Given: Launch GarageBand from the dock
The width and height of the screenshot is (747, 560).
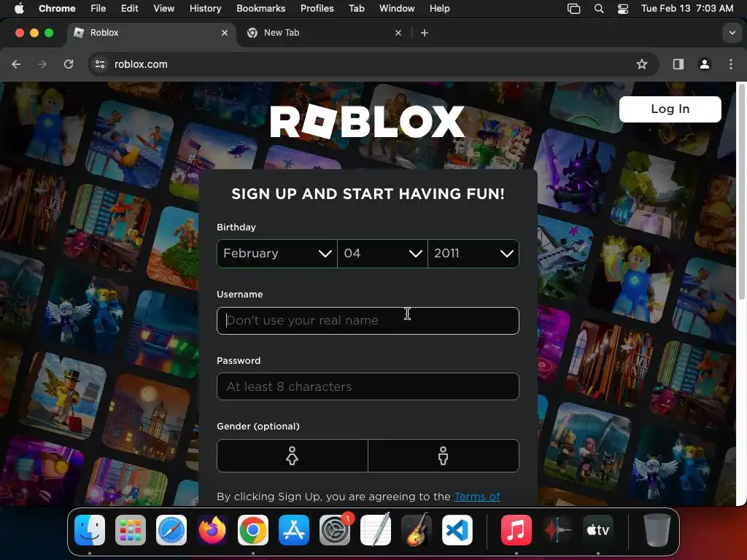Looking at the screenshot, I should tap(417, 530).
